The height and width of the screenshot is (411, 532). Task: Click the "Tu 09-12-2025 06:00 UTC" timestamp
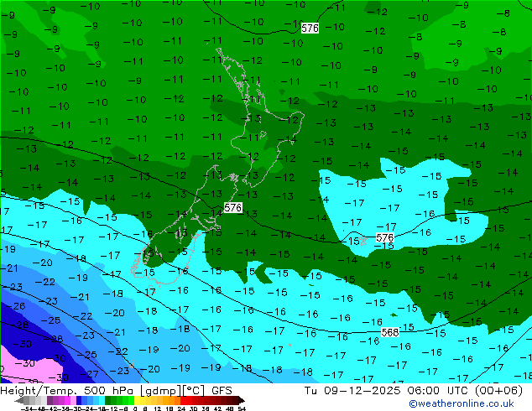387,391
